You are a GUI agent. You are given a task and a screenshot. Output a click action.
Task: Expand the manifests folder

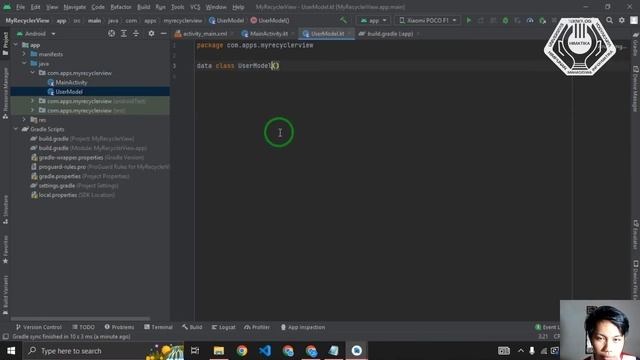pos(24,54)
